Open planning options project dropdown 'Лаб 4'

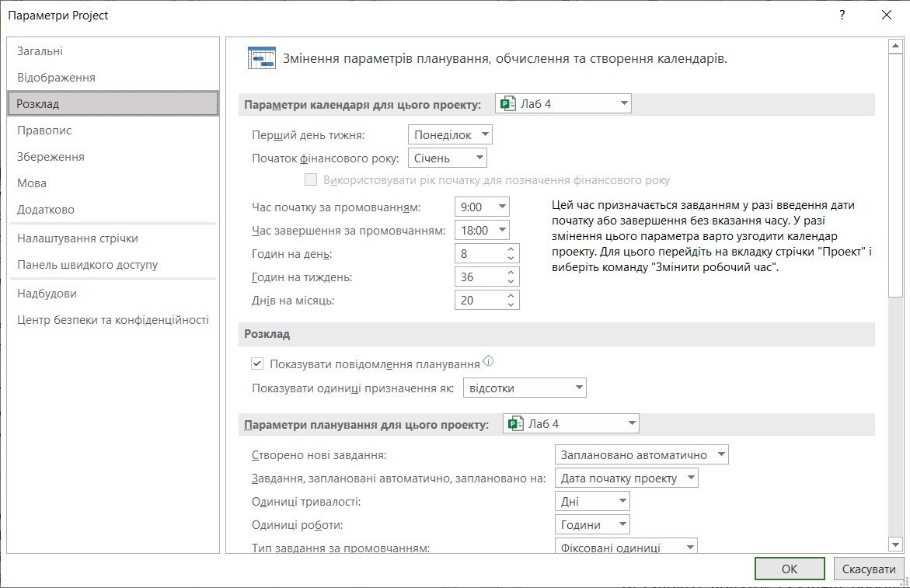coord(571,424)
